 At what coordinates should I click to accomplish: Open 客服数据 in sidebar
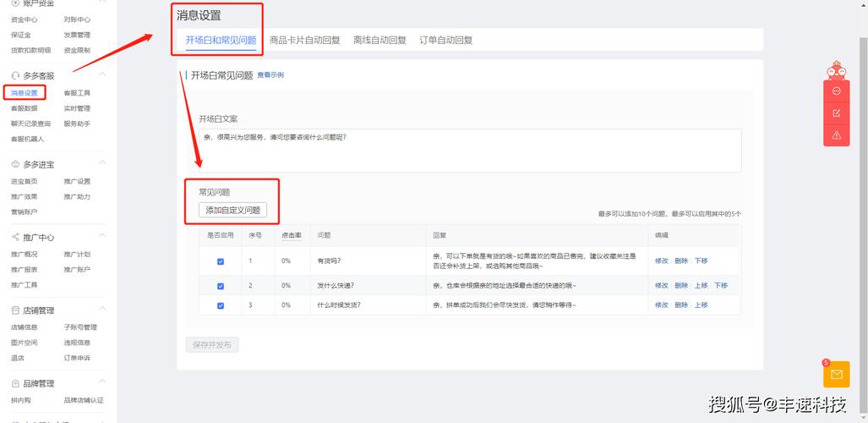click(x=25, y=108)
